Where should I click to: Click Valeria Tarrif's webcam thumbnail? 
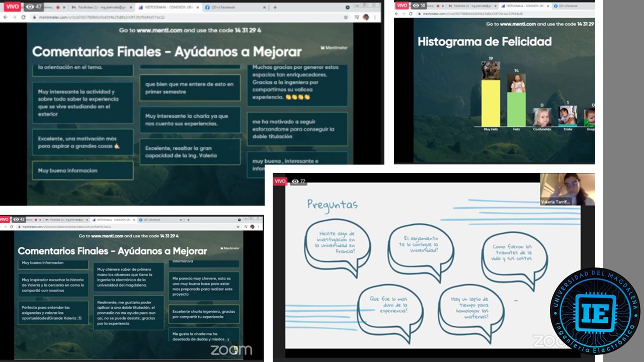[568, 189]
